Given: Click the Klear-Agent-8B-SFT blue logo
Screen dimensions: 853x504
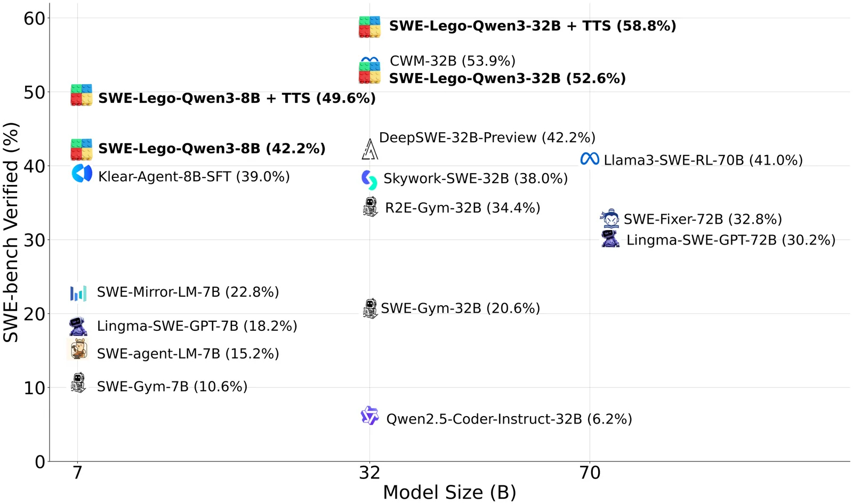Looking at the screenshot, I should point(82,174).
